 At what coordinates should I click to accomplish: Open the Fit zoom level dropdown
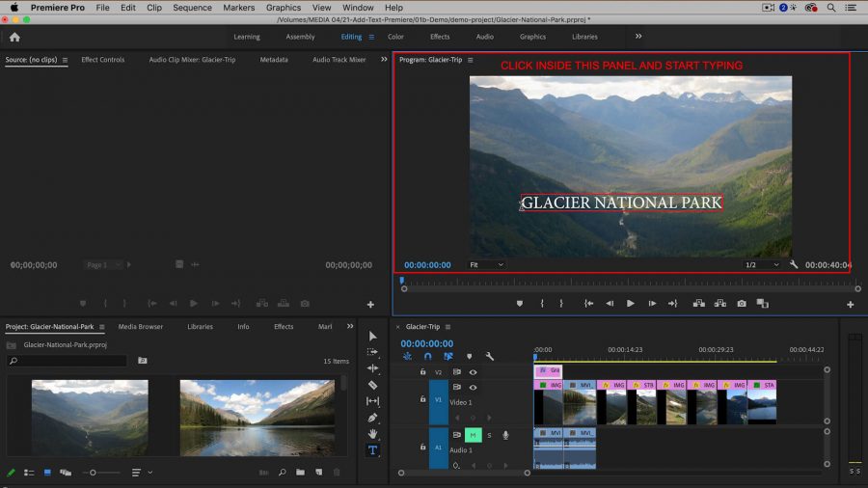pyautogui.click(x=486, y=265)
